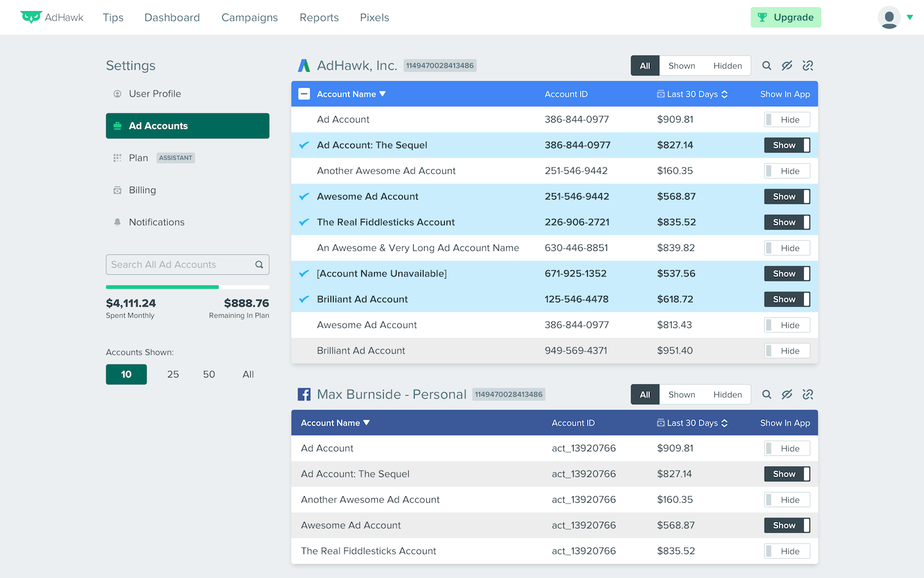Click search icon in Max Burnside header
The image size is (924, 578).
pos(766,394)
